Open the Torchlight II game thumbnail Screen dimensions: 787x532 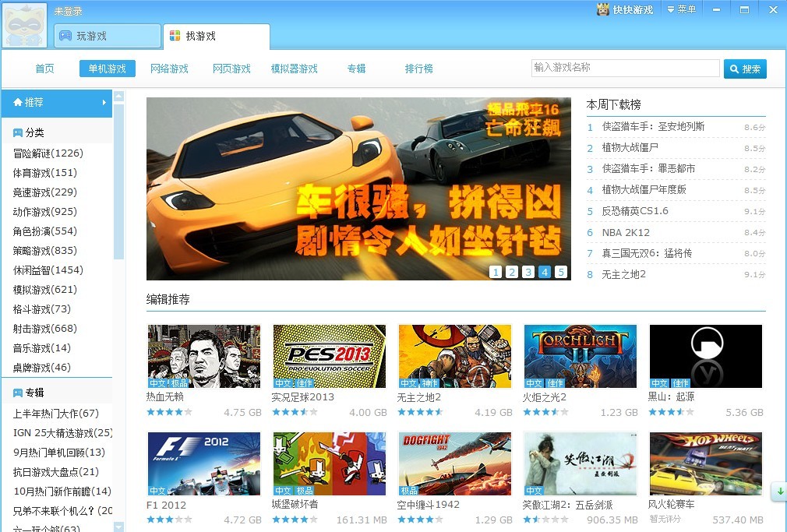[581, 356]
